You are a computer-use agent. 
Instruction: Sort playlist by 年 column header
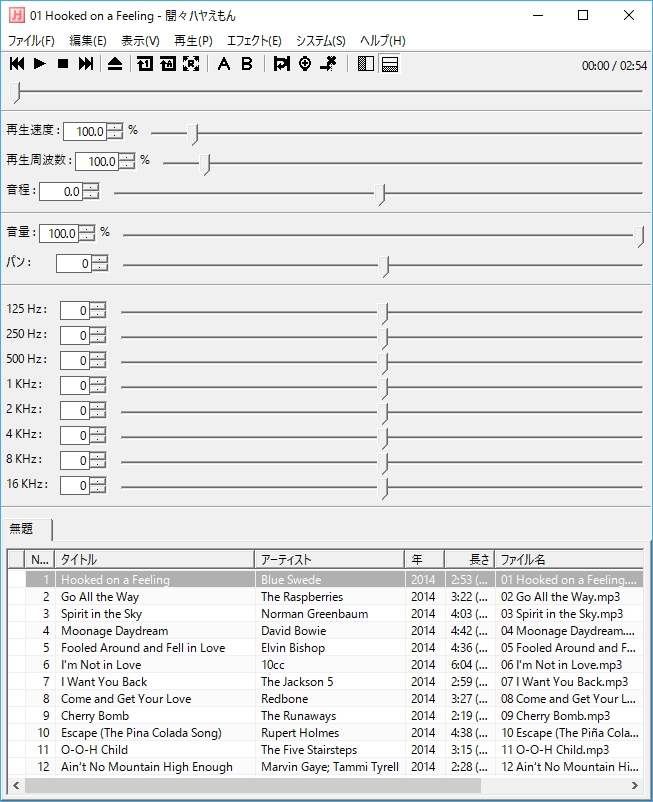424,560
